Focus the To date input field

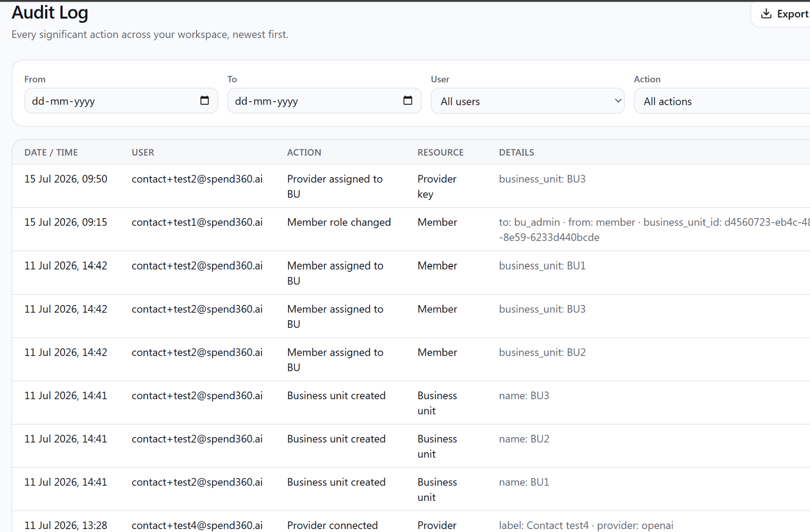pos(324,101)
